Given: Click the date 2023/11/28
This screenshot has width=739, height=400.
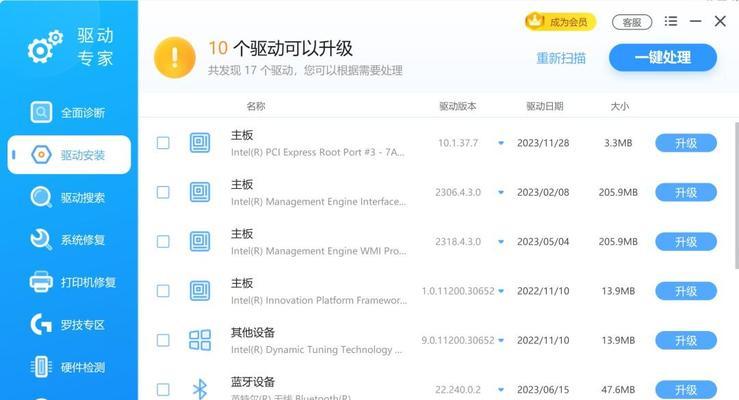Looking at the screenshot, I should (543, 143).
